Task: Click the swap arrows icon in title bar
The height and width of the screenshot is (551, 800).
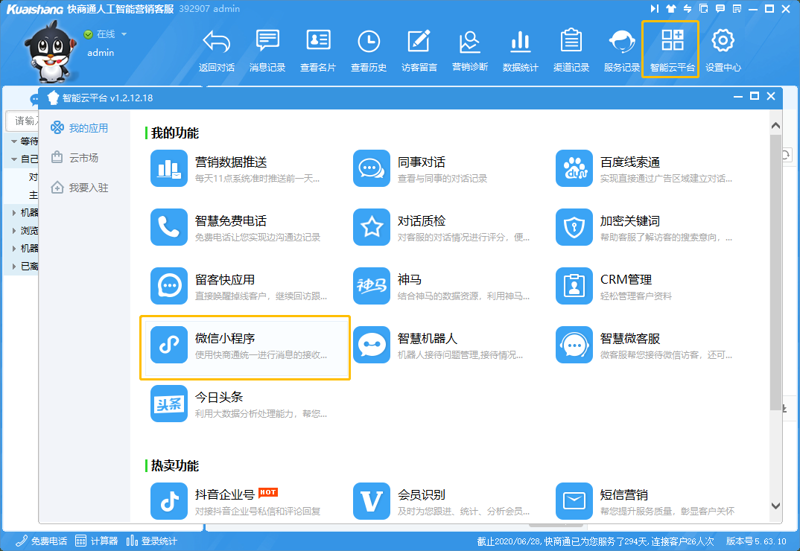Action: pyautogui.click(x=687, y=9)
